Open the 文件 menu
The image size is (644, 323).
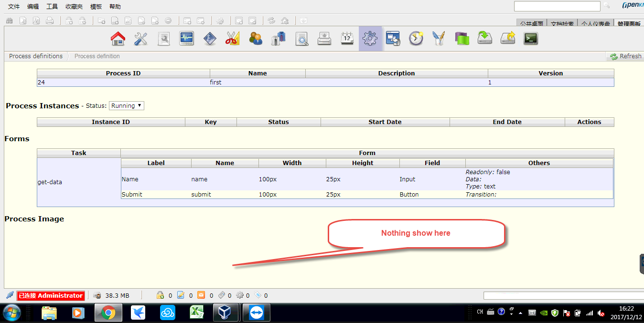(x=14, y=7)
